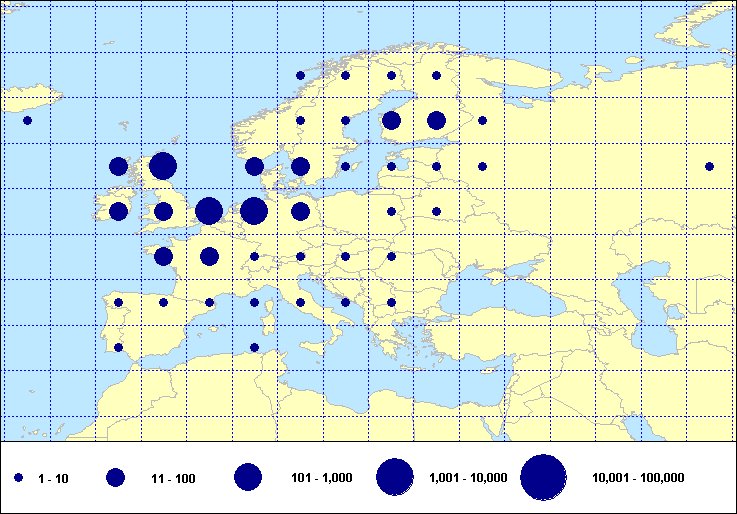This screenshot has width=737, height=514.
Task: Select the circle over Brittany in France
Action: click(163, 256)
